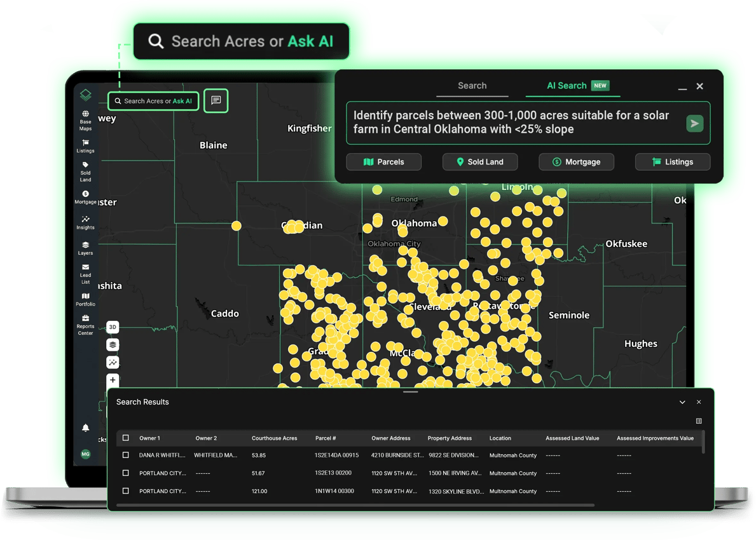Click the Owner 2 column header

click(x=206, y=438)
